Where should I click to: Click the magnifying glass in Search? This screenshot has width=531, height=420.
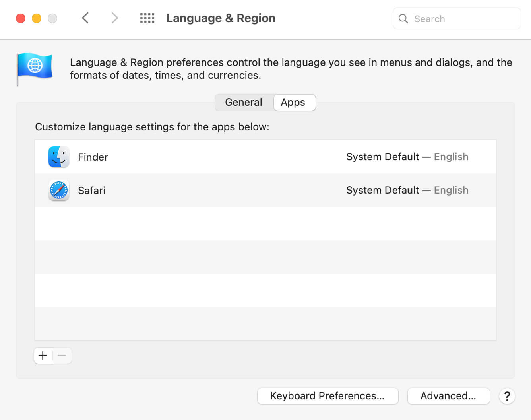[403, 19]
